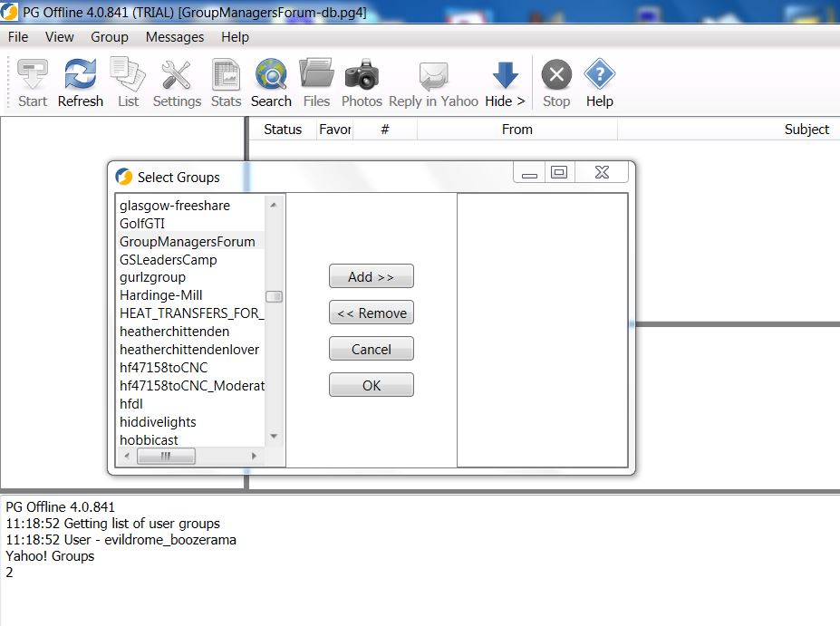Open the View menu

pos(60,37)
